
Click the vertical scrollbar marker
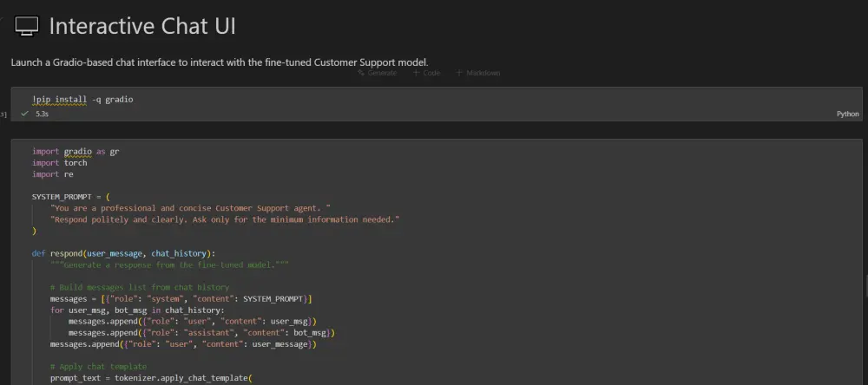pyautogui.click(x=865, y=285)
